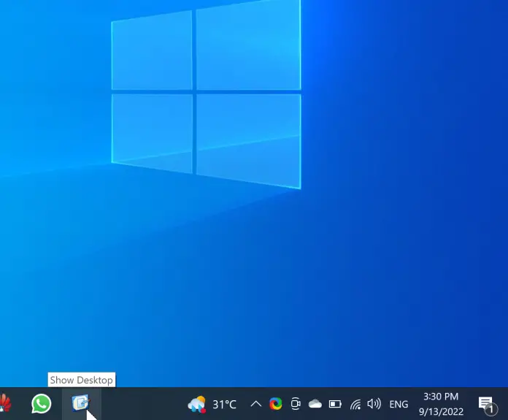Open the weather widget icon
Image resolution: width=508 pixels, height=420 pixels.
coord(196,405)
